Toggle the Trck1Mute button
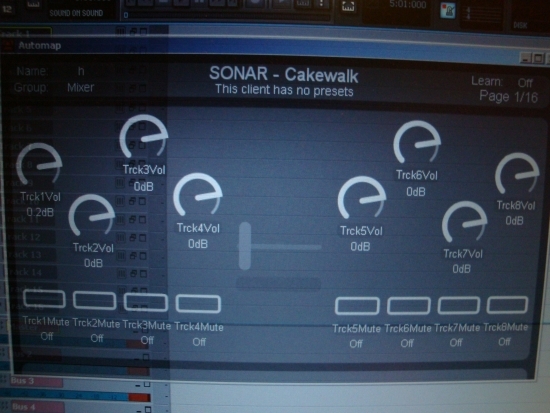Image resolution: width=550 pixels, height=413 pixels. (44, 299)
